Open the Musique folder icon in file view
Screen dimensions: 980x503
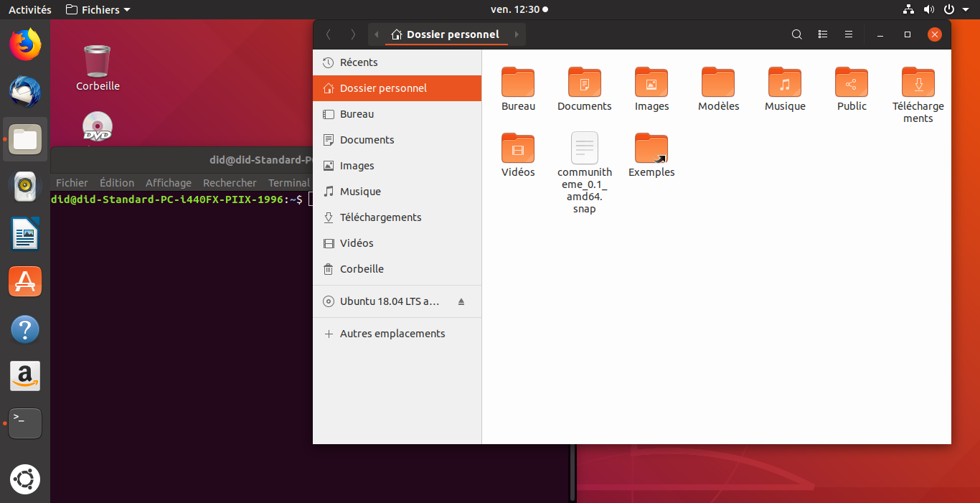tap(785, 89)
